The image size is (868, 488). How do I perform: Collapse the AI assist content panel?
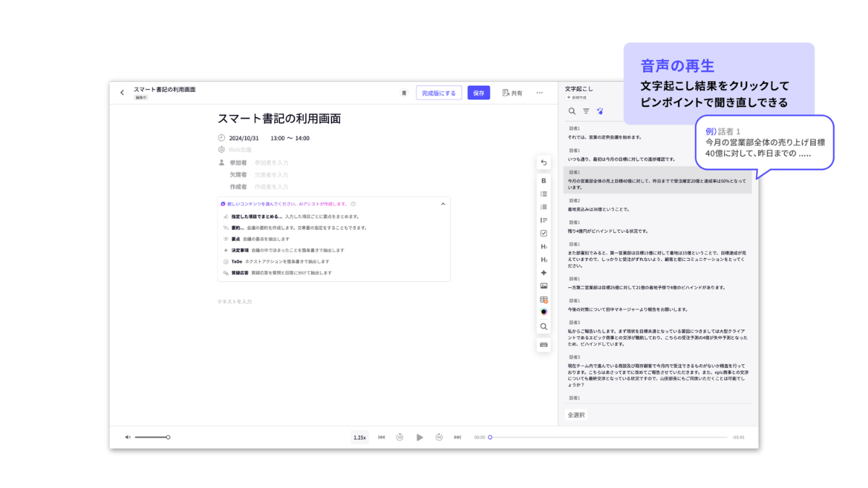[x=443, y=205]
